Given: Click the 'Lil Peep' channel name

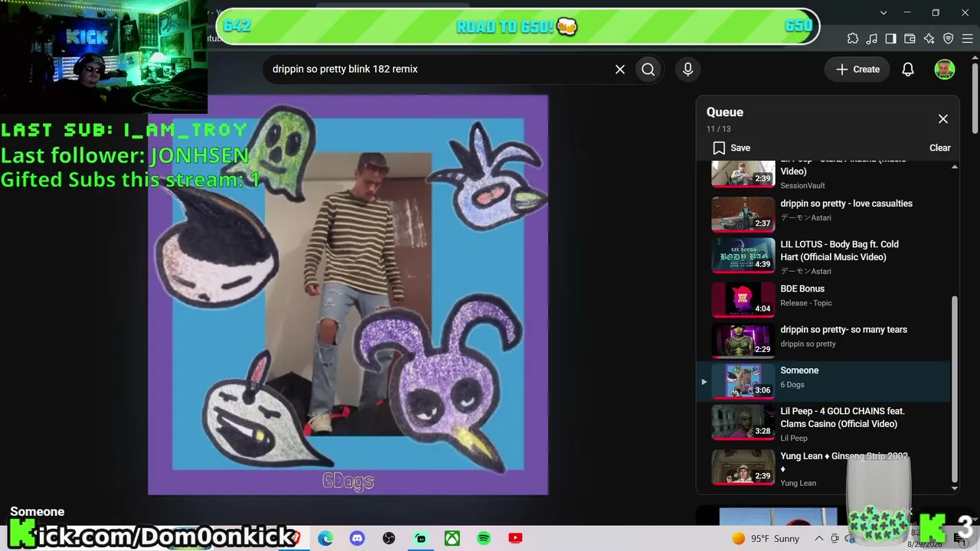Looking at the screenshot, I should pos(794,438).
